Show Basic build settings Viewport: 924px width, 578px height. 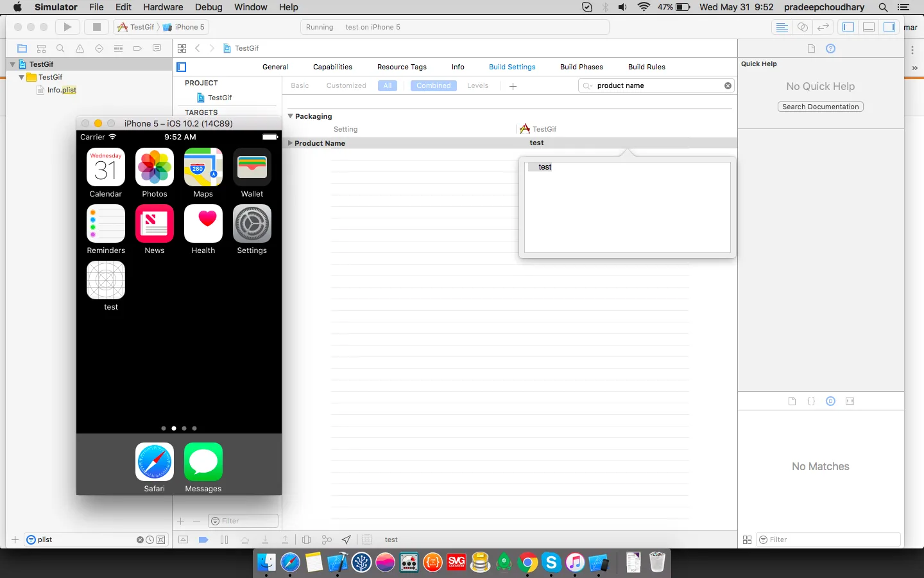pos(300,85)
